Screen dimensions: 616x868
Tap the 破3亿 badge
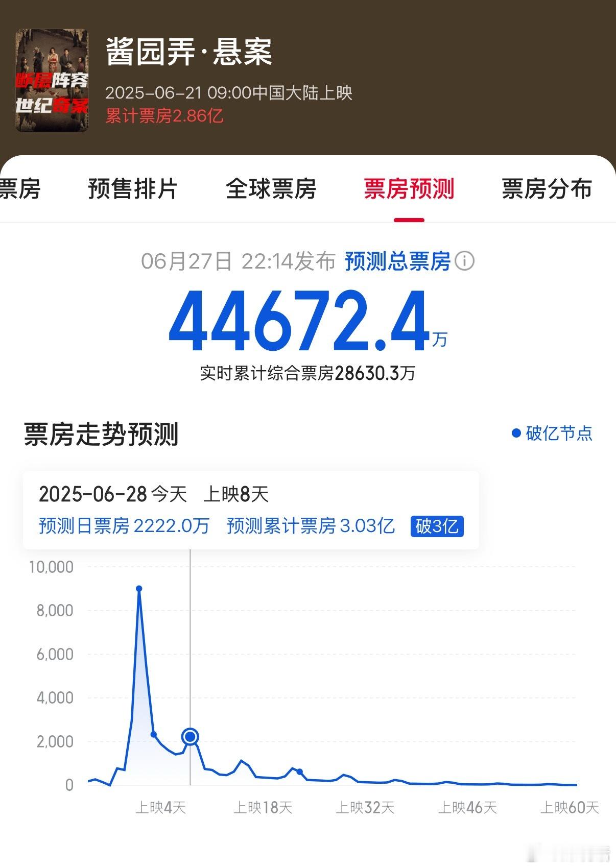point(437,526)
